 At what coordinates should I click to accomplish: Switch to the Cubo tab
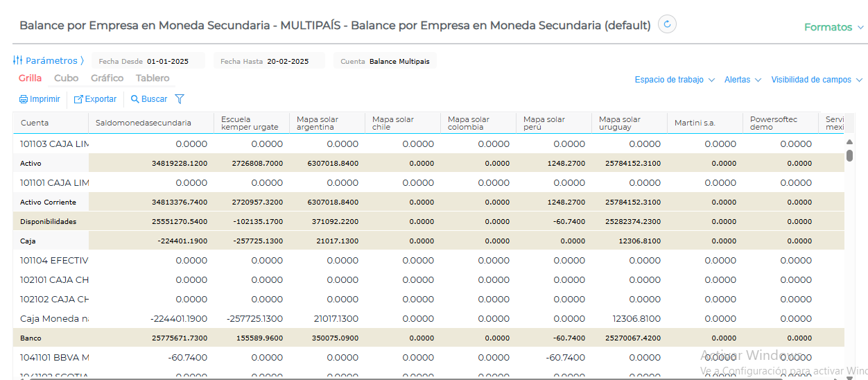[67, 78]
